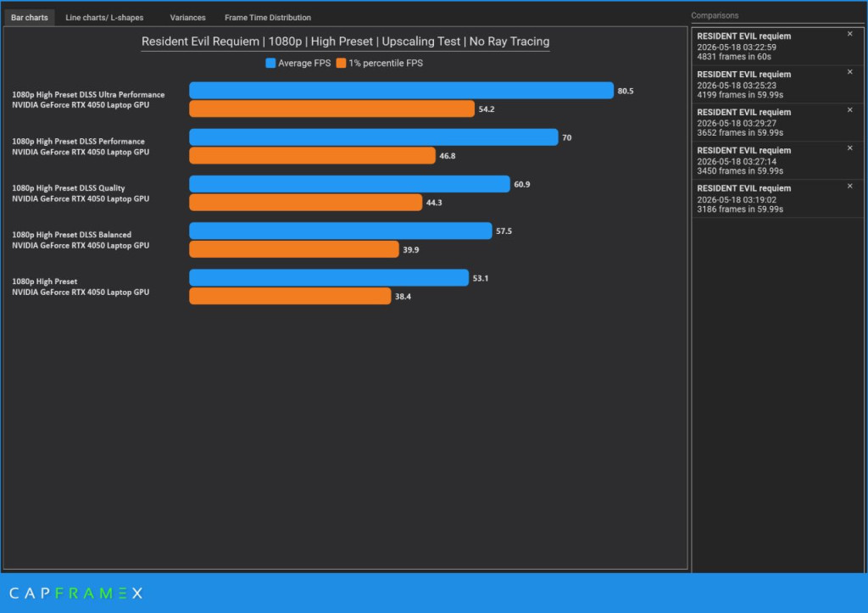Click the chart title Resident Evil Requiem
868x613 pixels.
346,42
